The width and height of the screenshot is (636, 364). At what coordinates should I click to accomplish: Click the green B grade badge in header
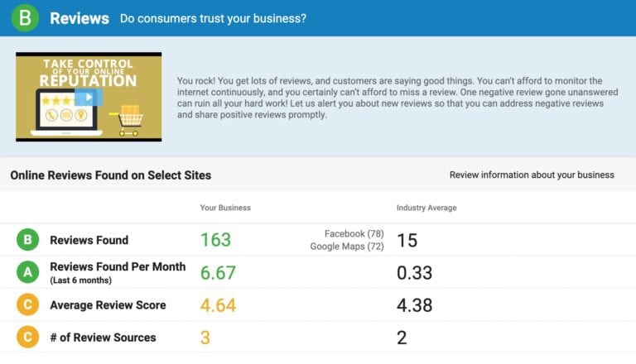[26, 18]
